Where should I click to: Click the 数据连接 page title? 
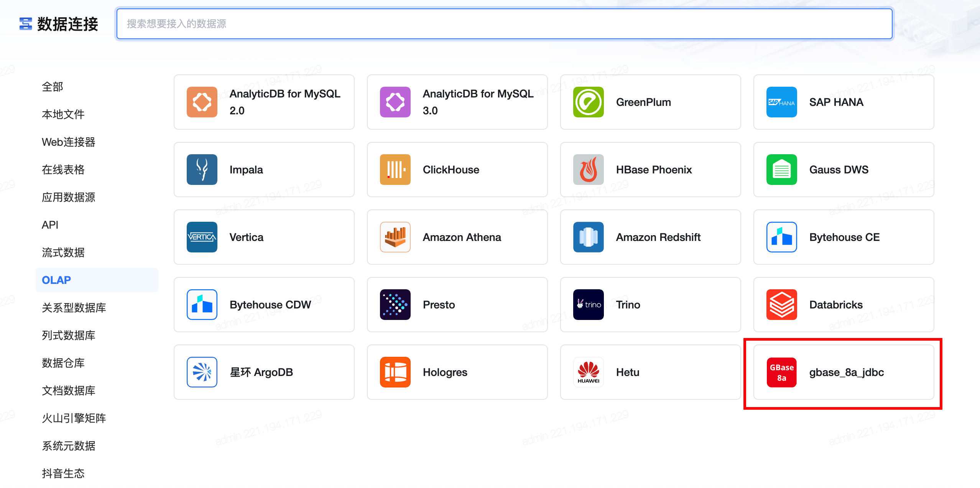pyautogui.click(x=67, y=24)
